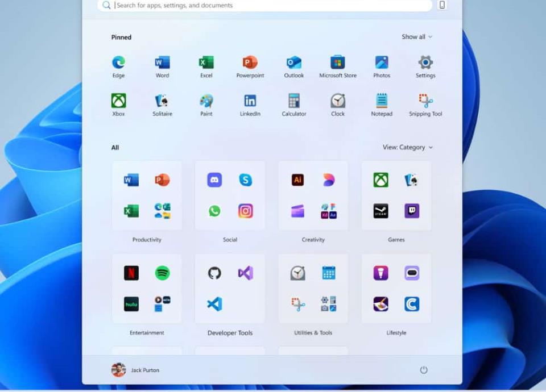Open Discord in the Social category
This screenshot has height=392, width=546.
click(214, 180)
